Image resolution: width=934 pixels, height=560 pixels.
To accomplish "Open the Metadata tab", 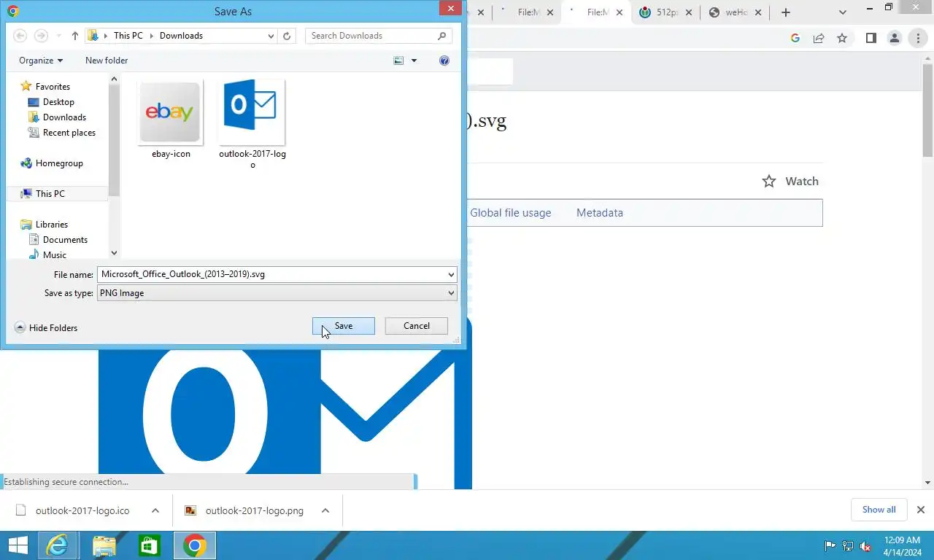I will click(x=600, y=213).
